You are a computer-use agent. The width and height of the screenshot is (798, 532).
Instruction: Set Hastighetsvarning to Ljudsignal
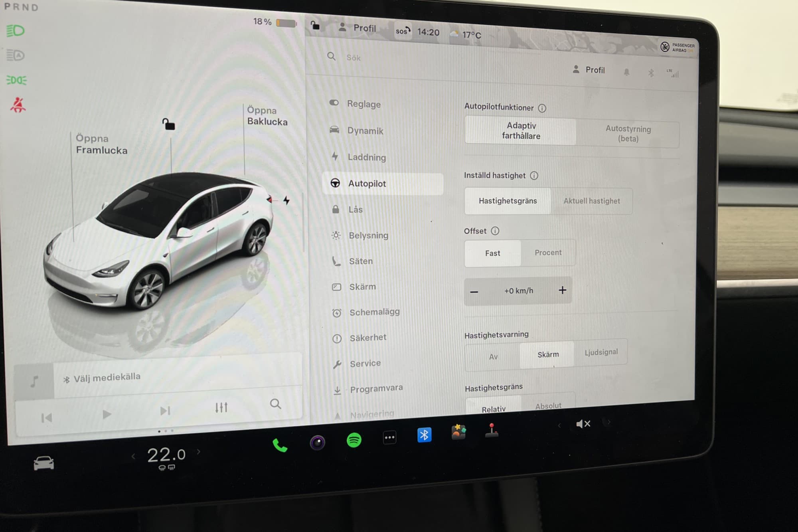point(601,352)
